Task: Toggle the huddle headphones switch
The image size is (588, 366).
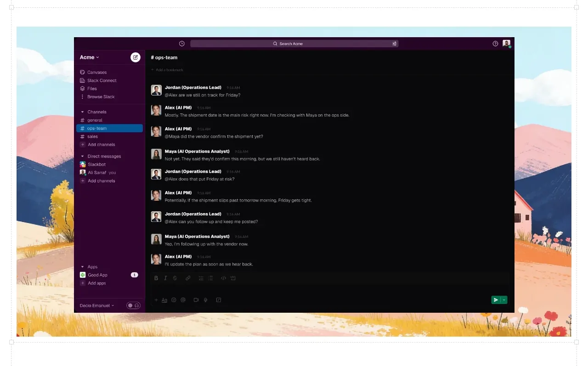Action: point(133,305)
